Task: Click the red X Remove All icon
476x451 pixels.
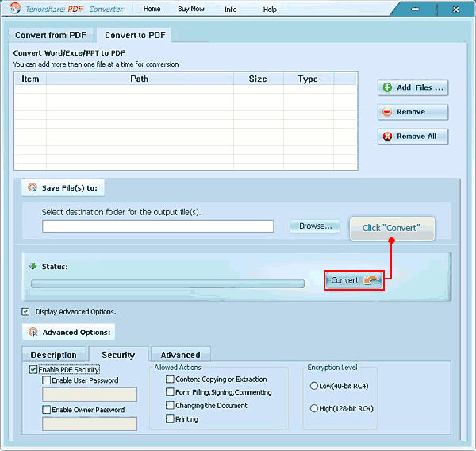Action: (x=387, y=137)
